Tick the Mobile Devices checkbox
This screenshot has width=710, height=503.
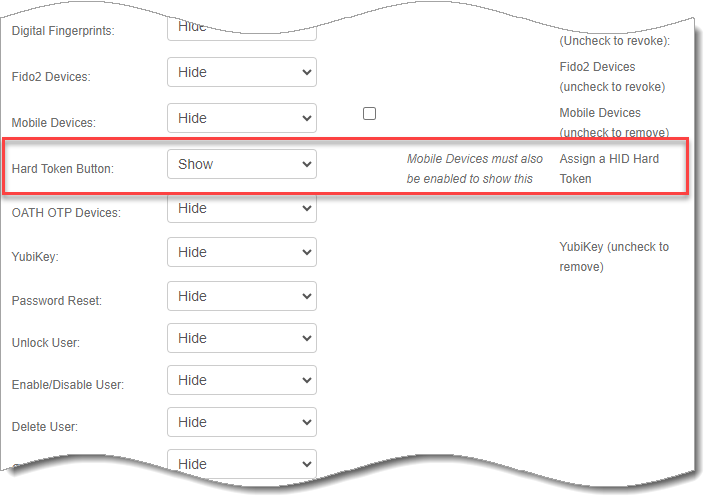coord(369,114)
